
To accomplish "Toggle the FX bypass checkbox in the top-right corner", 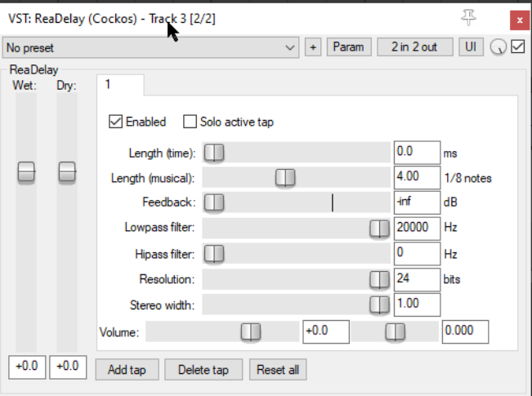I will (518, 47).
